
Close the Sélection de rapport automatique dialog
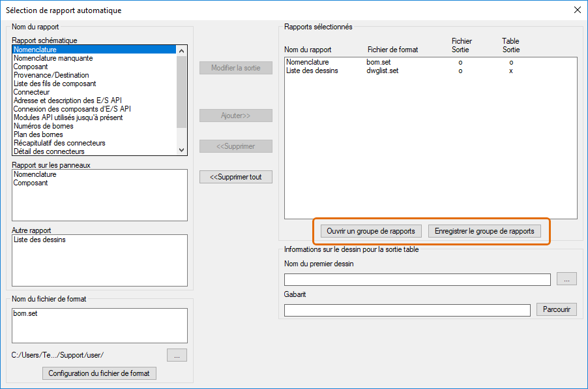[577, 10]
